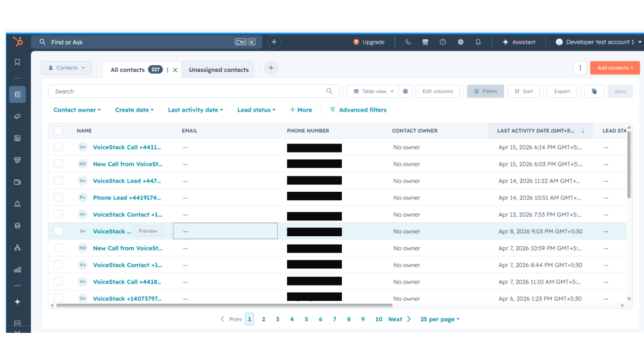Select the highlighted row with the Preview button
Viewport: 644px width, 362px height.
coord(58,231)
